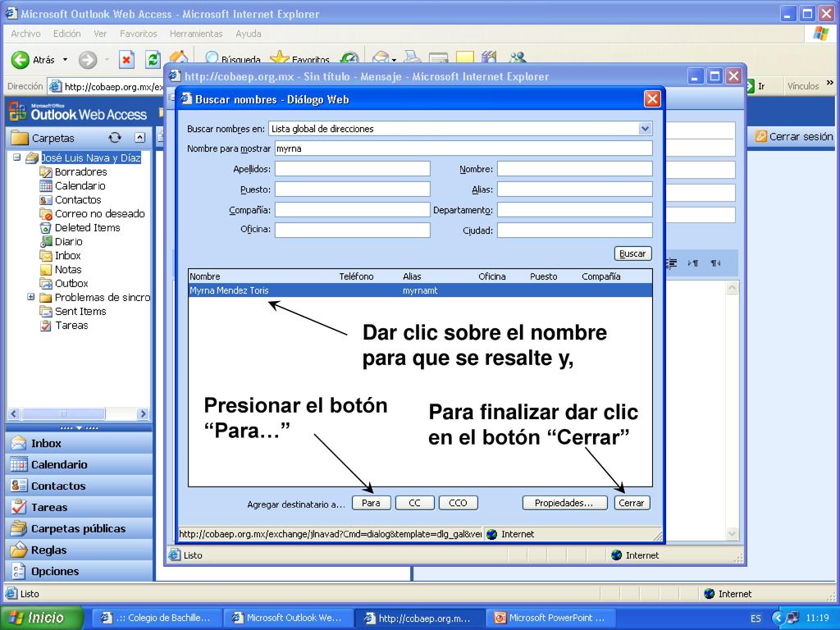Go to Tareas shortcut in navigation pane
The image size is (840, 630).
pos(80,507)
